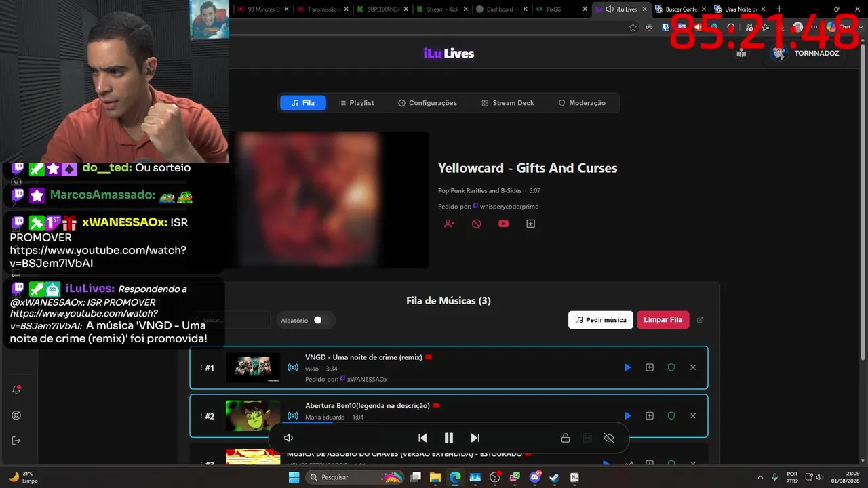Click the Yellowcard - Gifts And Curses title

click(x=528, y=168)
